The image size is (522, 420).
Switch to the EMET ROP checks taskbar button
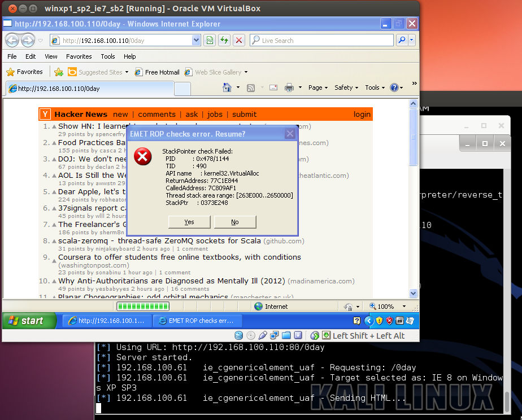pos(197,321)
